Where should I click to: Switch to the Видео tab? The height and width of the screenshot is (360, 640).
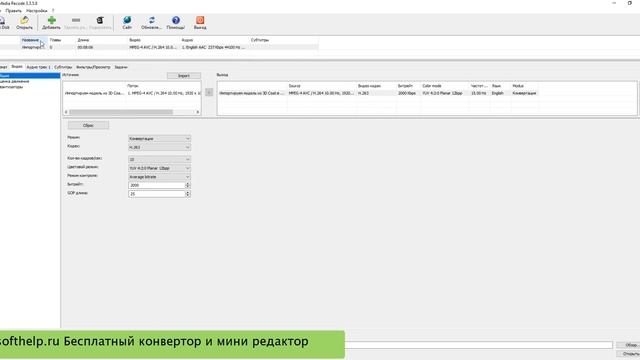17,67
